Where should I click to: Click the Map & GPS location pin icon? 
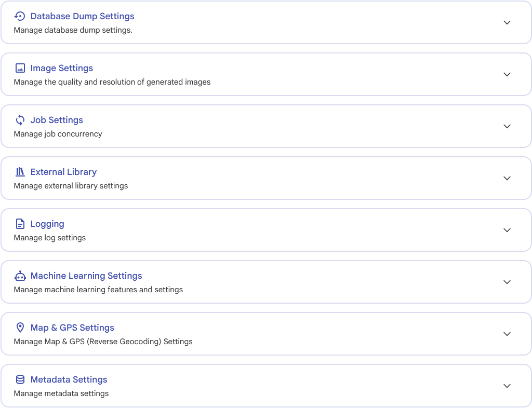click(x=20, y=328)
